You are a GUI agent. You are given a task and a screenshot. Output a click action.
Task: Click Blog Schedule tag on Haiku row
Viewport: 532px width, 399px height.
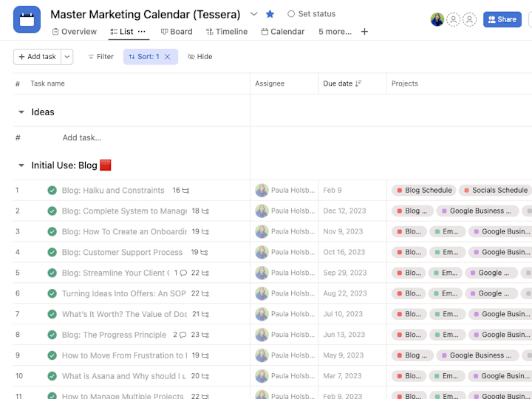tap(424, 191)
